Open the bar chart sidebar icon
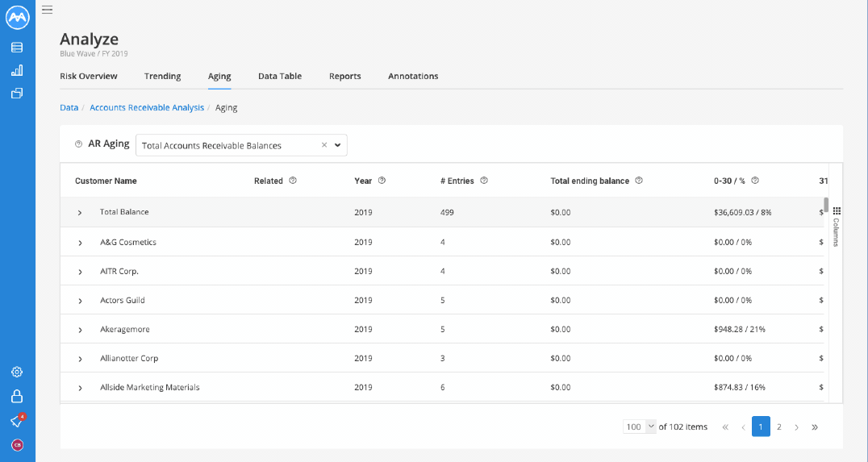Viewport: 868px width, 462px height. click(17, 70)
